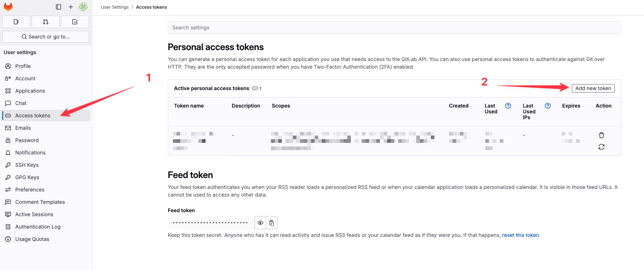Toggle the sidebar collapse icon

click(58, 7)
